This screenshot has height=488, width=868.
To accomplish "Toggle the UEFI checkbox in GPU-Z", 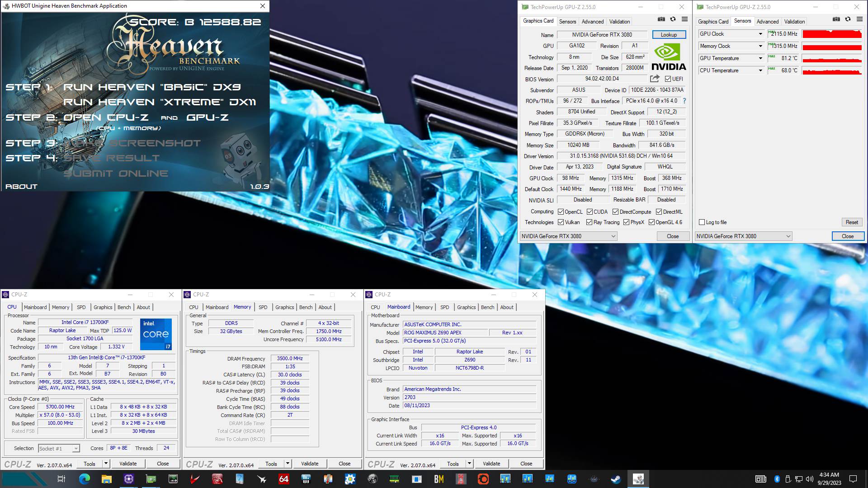I will pyautogui.click(x=668, y=79).
